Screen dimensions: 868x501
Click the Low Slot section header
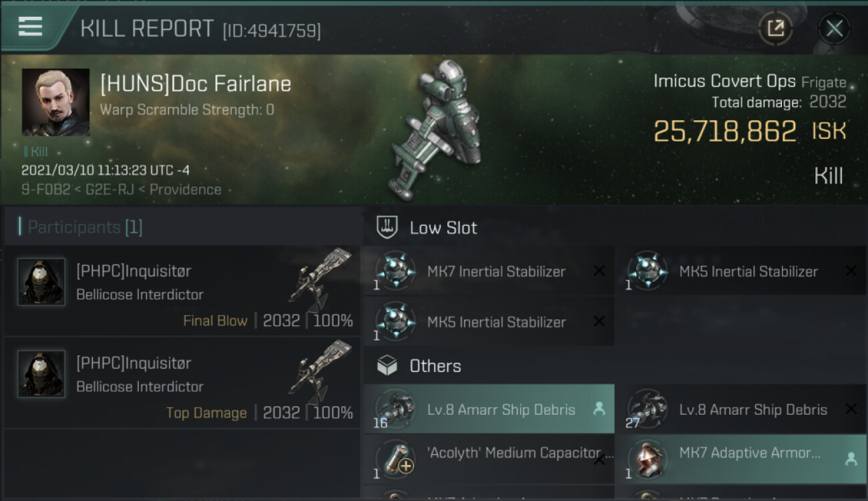coord(443,228)
